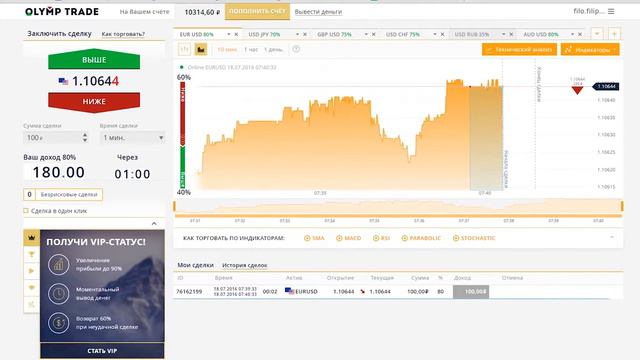Open the Индикаторы dropdown
Screen dimensions: 640x360
(x=590, y=49)
